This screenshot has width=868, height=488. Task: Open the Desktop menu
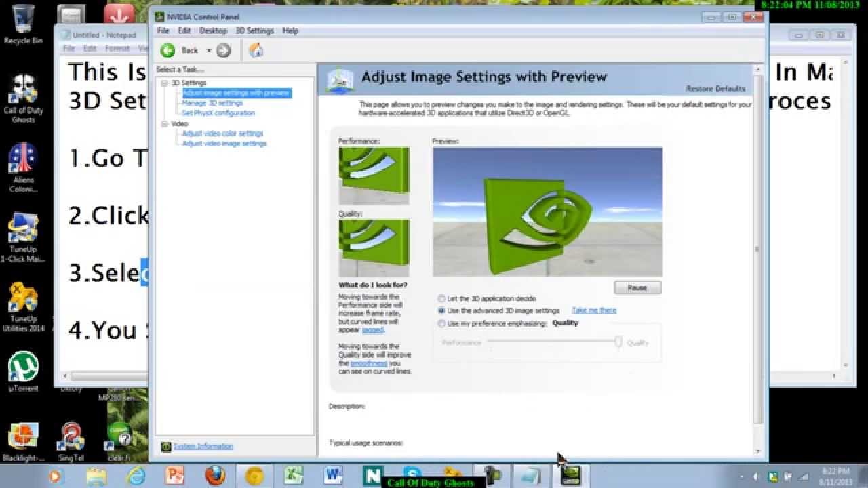point(213,30)
